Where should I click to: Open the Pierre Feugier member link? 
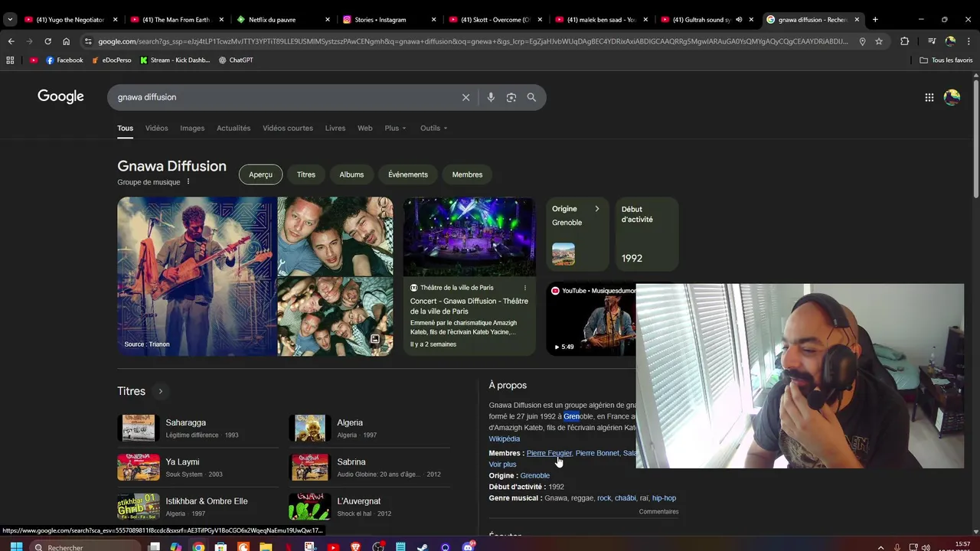549,453
